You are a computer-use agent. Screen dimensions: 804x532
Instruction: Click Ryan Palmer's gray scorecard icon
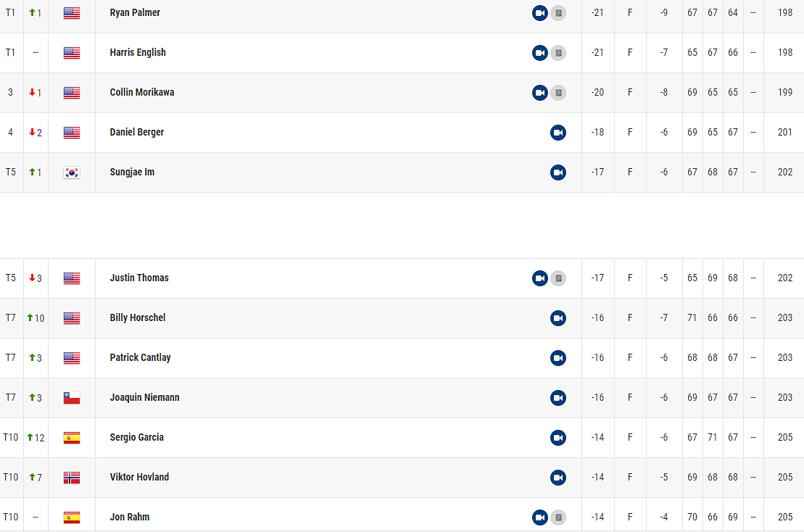pyautogui.click(x=558, y=13)
